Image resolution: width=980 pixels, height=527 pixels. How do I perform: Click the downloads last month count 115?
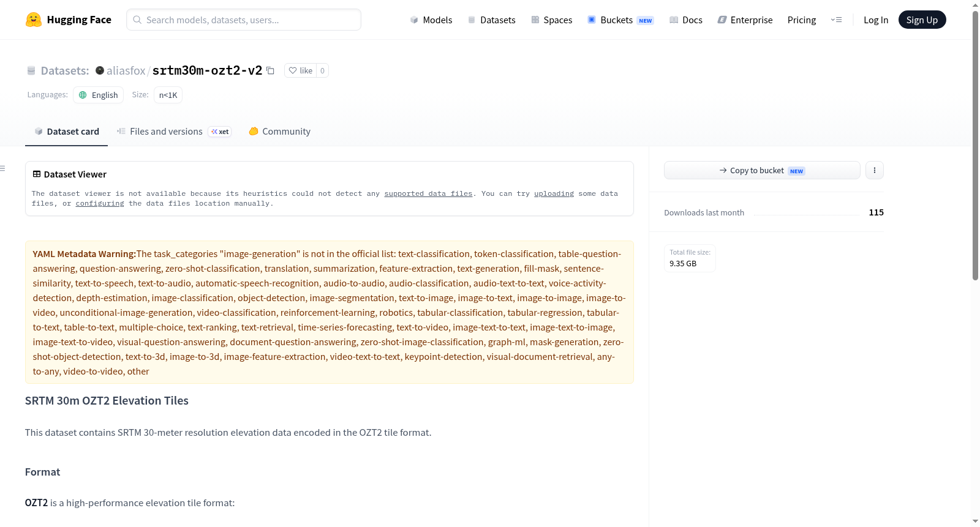[x=876, y=212]
